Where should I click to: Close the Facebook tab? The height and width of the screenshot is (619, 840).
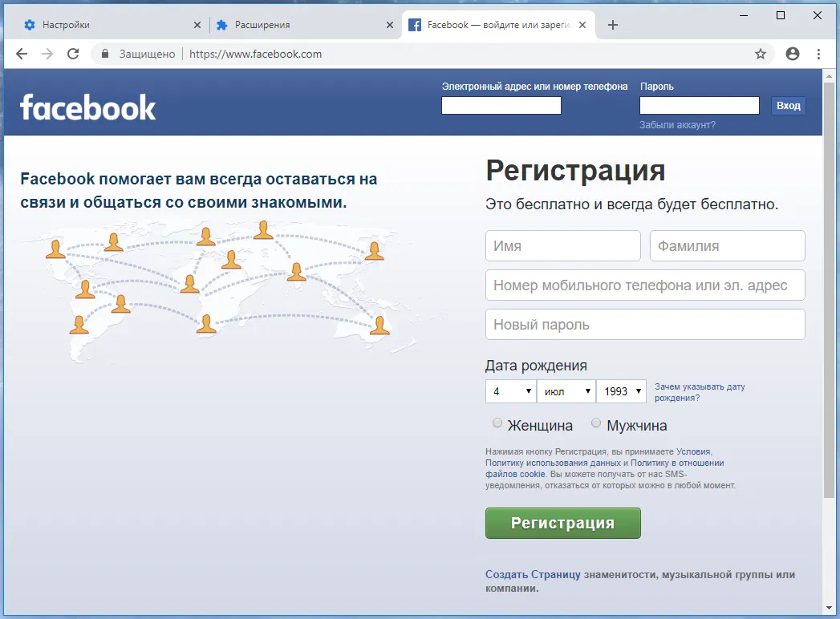pyautogui.click(x=582, y=25)
